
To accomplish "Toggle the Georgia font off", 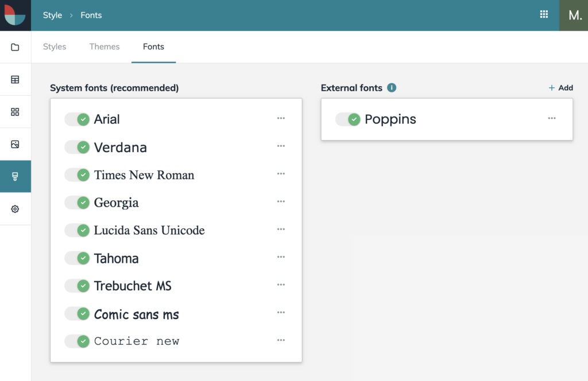I will pos(77,203).
